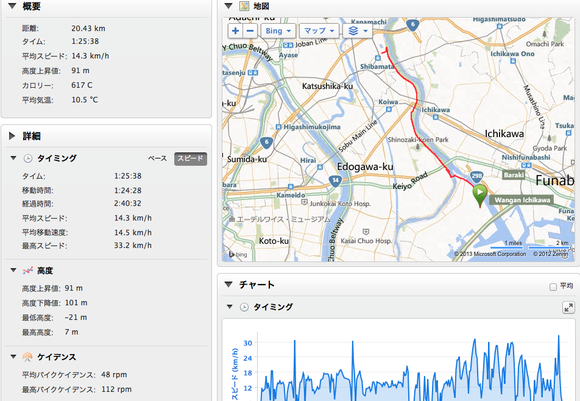Expand the timing chart to fullscreen
Screen dimensions: 580x401
(568, 307)
